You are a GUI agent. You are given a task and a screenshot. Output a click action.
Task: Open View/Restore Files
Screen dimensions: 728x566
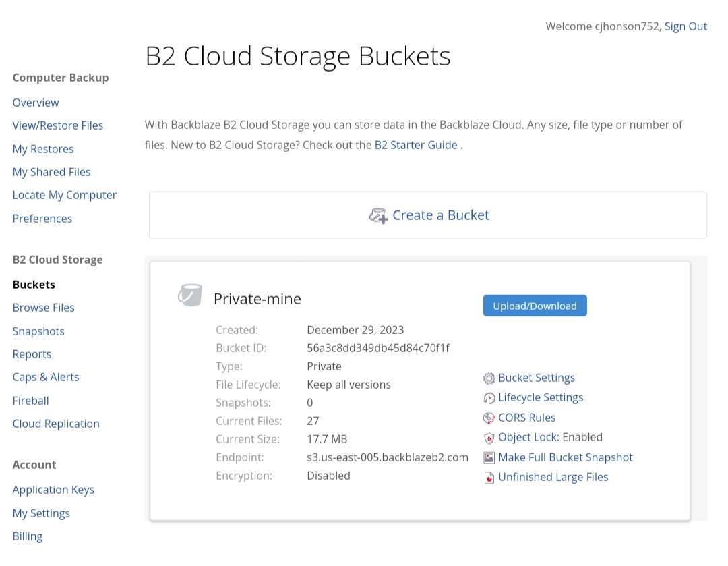[57, 125]
